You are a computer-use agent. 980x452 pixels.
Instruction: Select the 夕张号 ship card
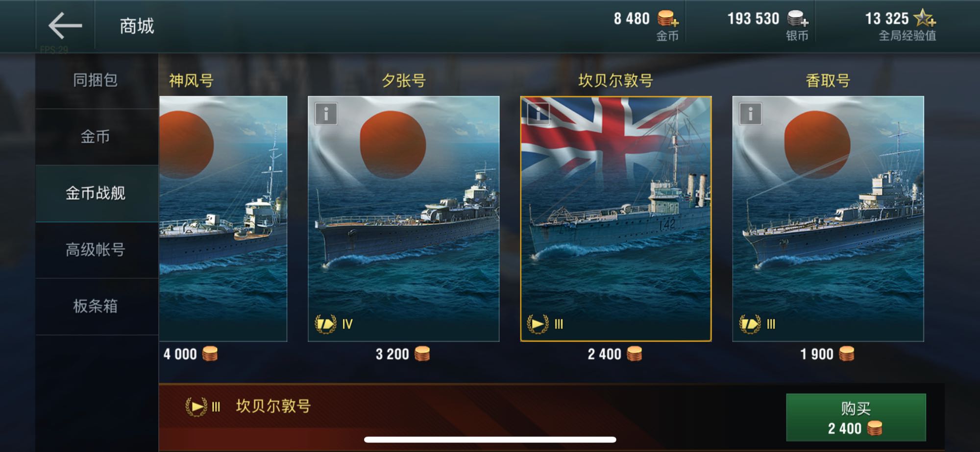click(403, 218)
